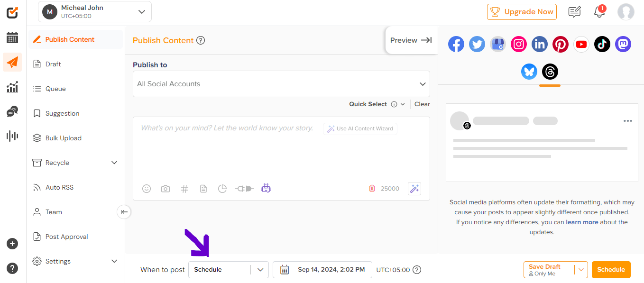Image resolution: width=644 pixels, height=283 pixels.
Task: Open the analytics chart icon
Action: (x=12, y=87)
